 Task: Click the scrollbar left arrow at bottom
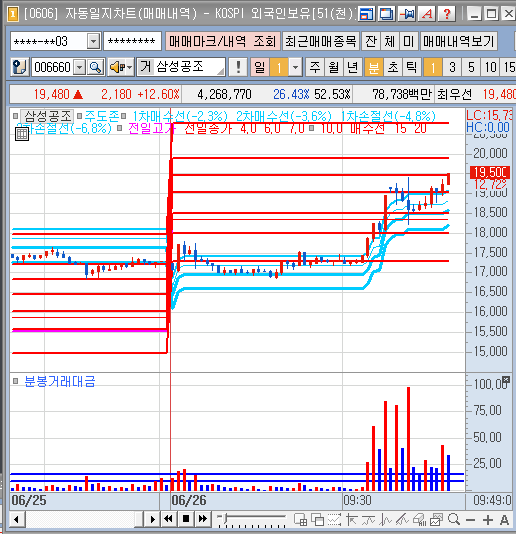16,519
